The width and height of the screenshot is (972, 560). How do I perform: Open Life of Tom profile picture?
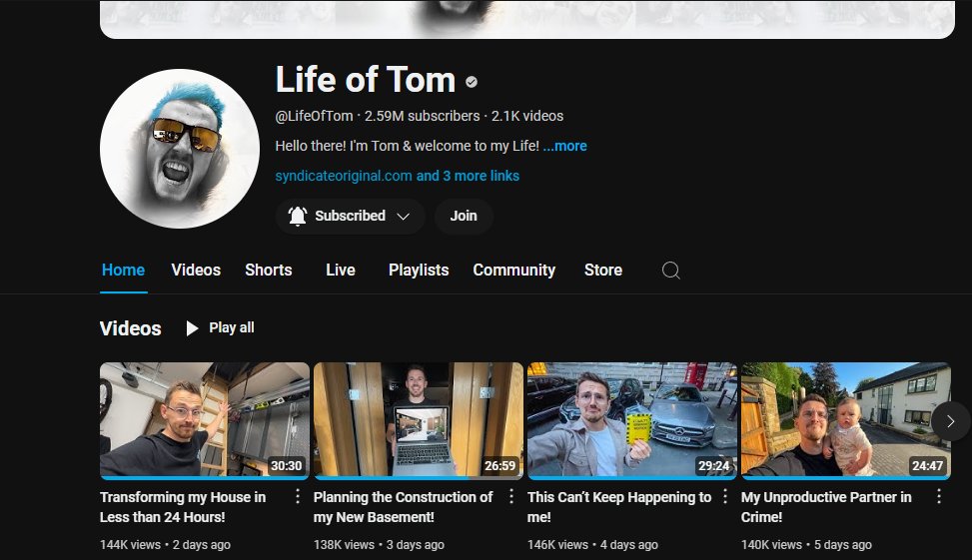pyautogui.click(x=180, y=149)
